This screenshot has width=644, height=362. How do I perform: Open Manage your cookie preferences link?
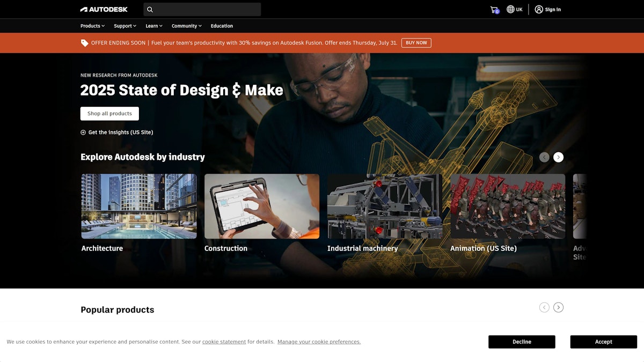coord(319,342)
